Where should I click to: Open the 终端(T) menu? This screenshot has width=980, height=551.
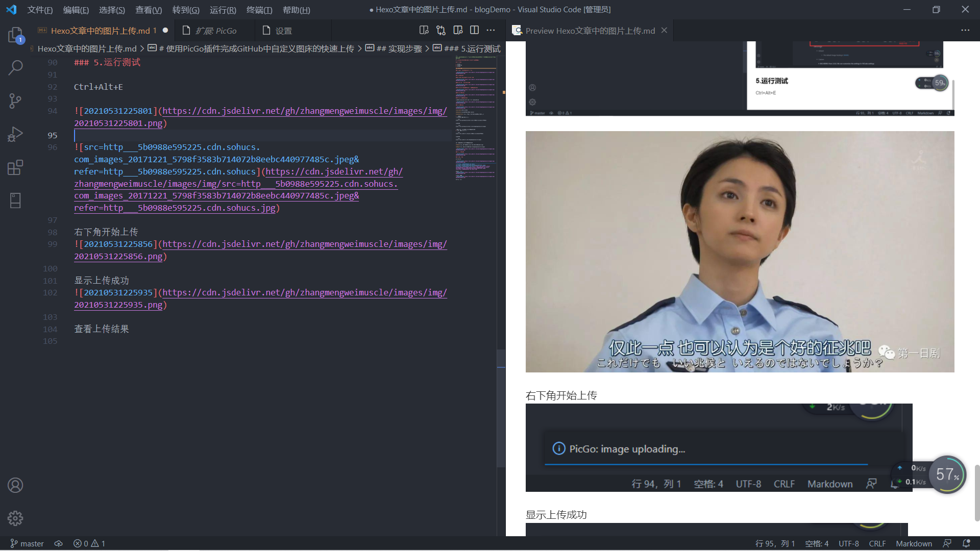[x=259, y=10]
